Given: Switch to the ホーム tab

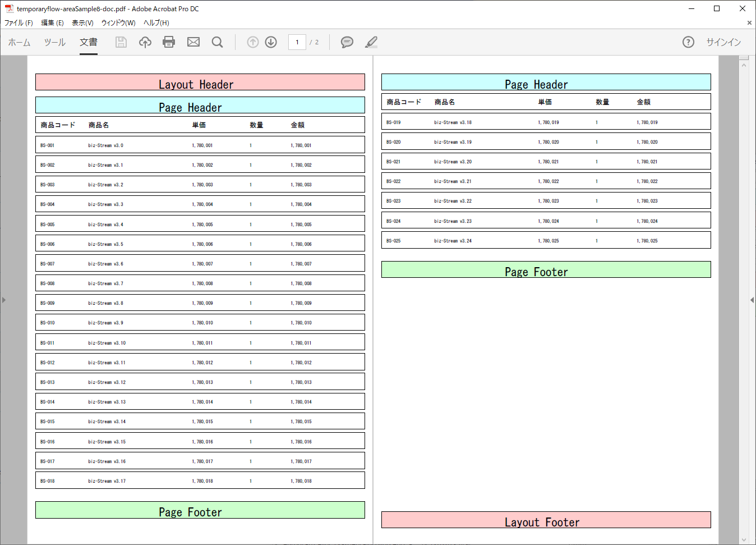Looking at the screenshot, I should 19,42.
